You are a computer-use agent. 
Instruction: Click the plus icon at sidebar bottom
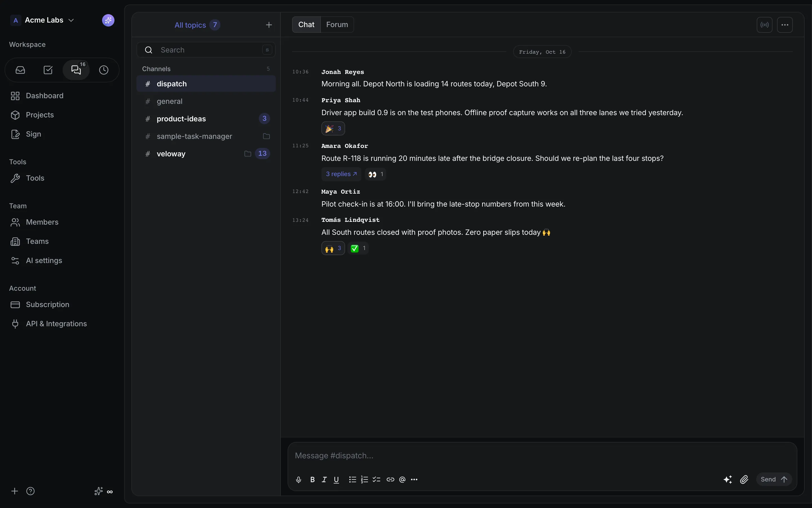(14, 491)
